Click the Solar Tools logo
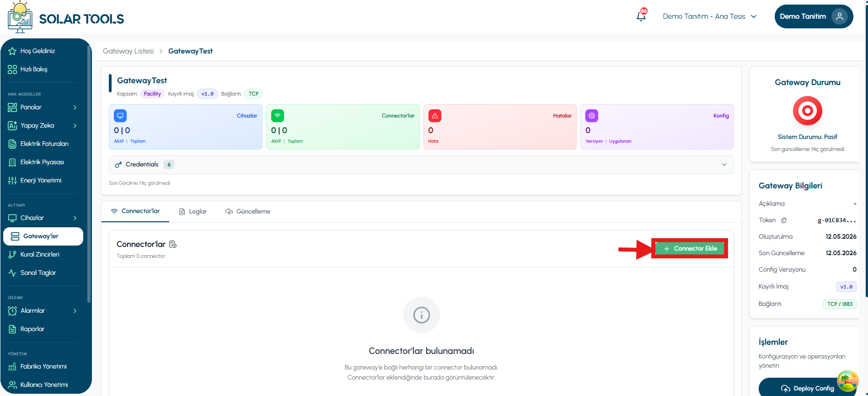The width and height of the screenshot is (868, 396). pyautogui.click(x=66, y=17)
